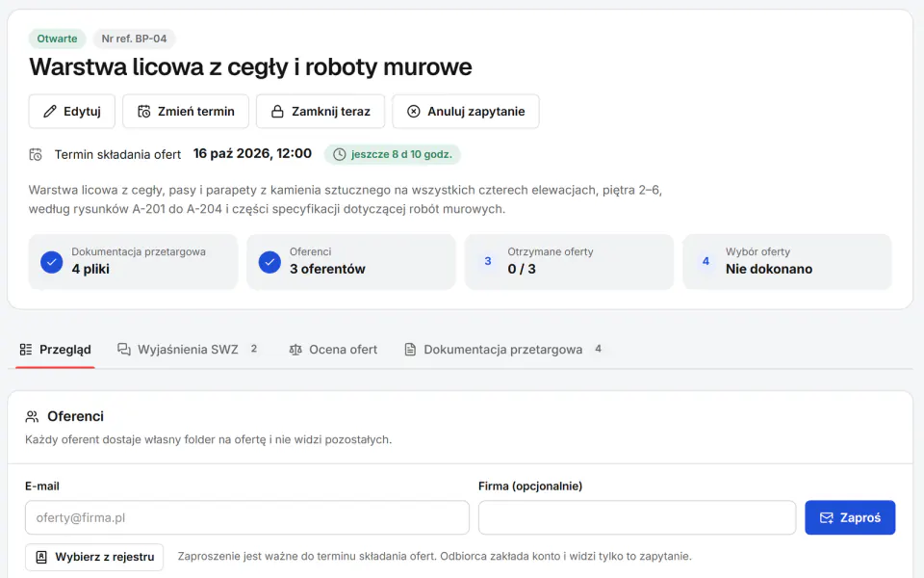Viewport: 924px width, 578px height.
Task: Click the chat bubbles icon on Wyjaśnienia SWZ tab
Action: click(x=124, y=350)
